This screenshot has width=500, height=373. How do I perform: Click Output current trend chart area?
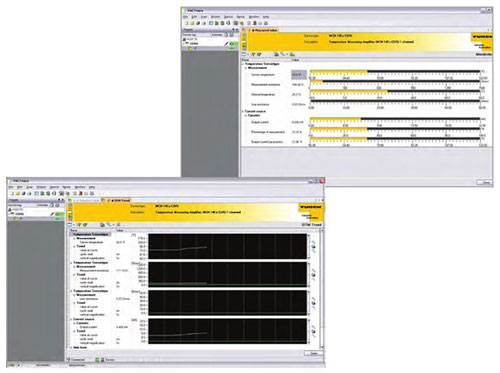pyautogui.click(x=228, y=331)
